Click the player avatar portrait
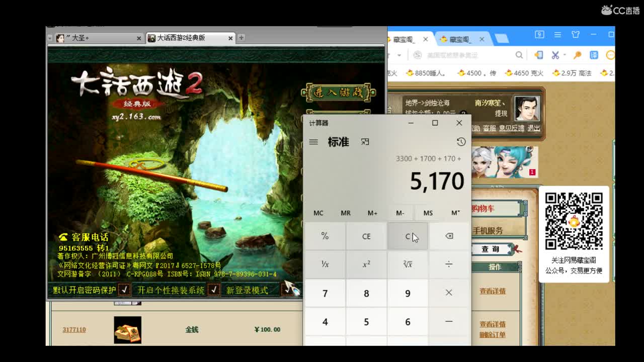Viewport: 644px width, 362px height. [x=527, y=108]
